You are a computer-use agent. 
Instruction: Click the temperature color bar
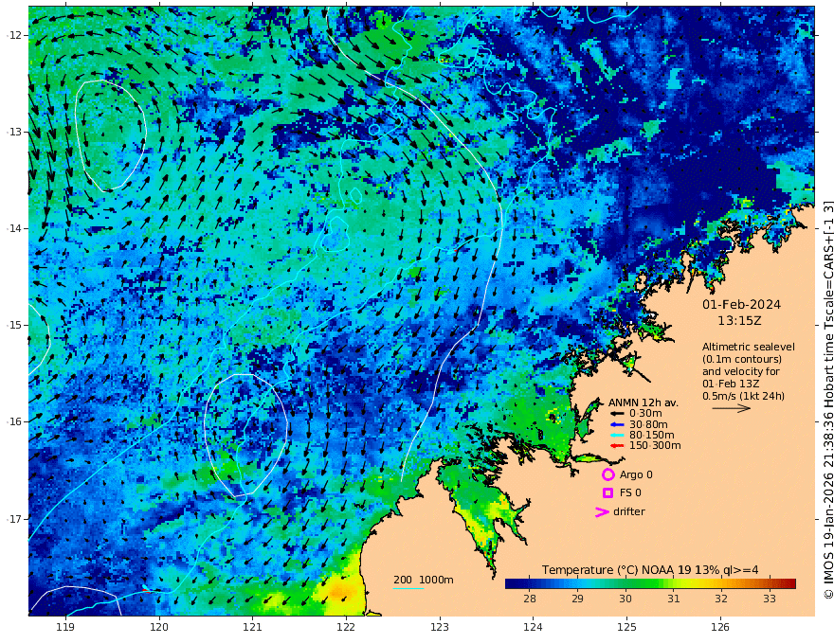[x=650, y=583]
